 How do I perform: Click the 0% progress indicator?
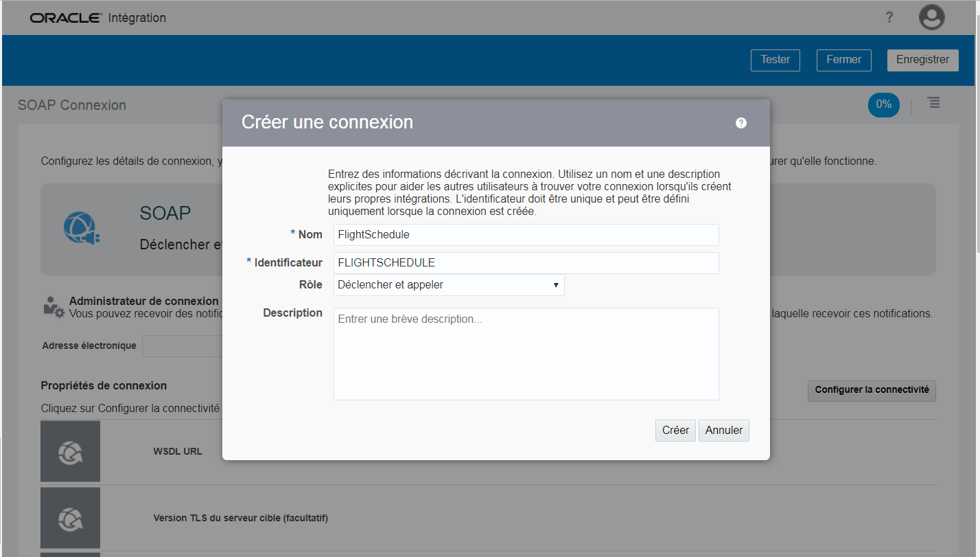pyautogui.click(x=883, y=104)
